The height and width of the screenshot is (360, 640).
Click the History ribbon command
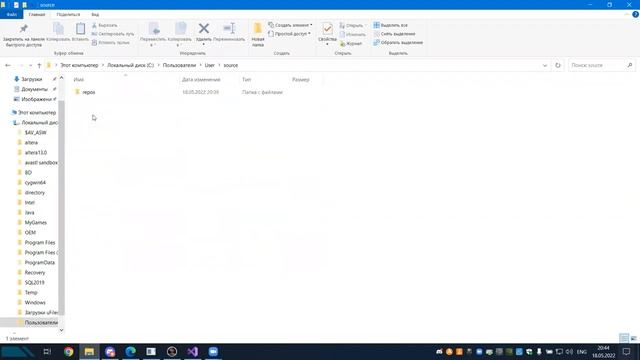point(351,43)
